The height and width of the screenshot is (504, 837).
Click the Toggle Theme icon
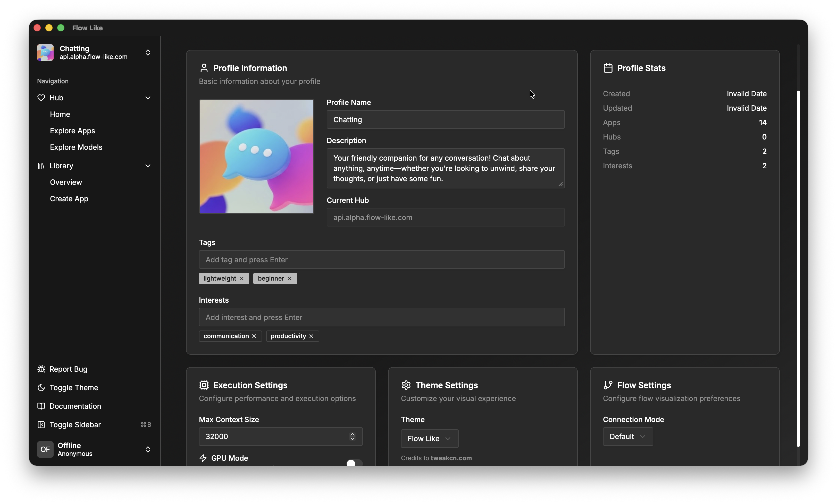point(41,388)
